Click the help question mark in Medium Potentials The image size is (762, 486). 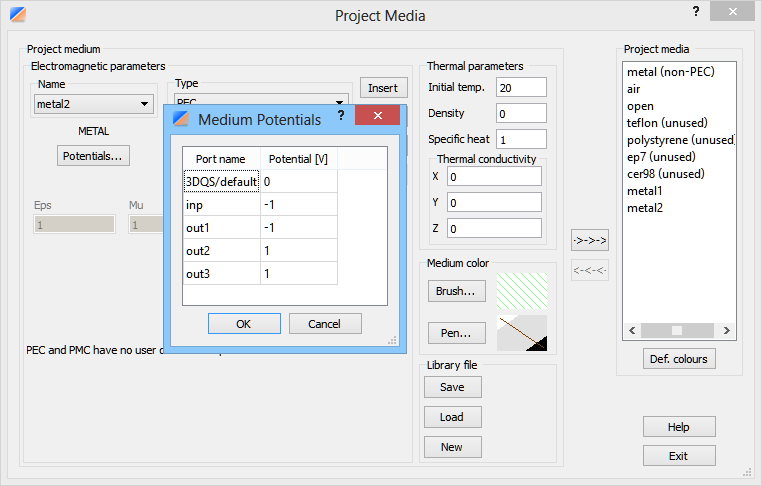pyautogui.click(x=340, y=117)
